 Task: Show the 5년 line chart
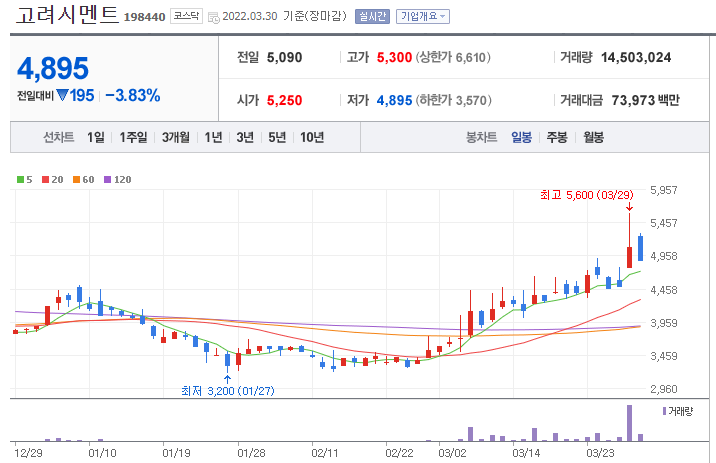[x=277, y=137]
